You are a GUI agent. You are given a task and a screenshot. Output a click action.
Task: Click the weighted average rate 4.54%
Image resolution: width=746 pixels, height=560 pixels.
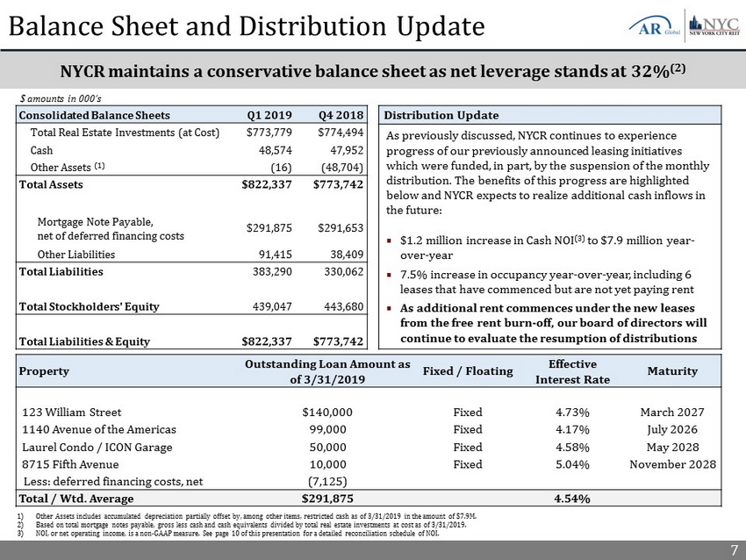coord(572,499)
